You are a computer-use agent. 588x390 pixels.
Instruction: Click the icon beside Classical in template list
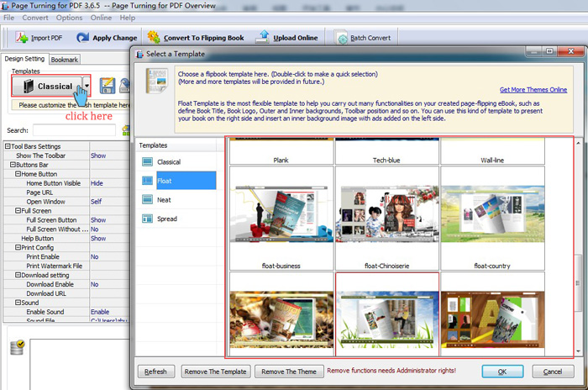click(x=147, y=161)
